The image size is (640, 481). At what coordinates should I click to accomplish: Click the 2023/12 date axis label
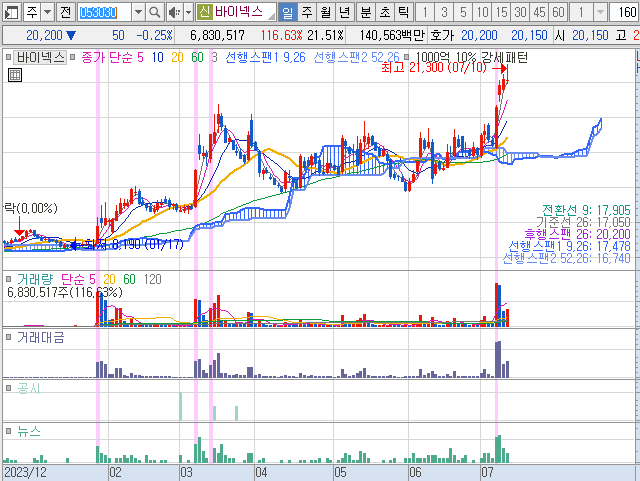25,472
